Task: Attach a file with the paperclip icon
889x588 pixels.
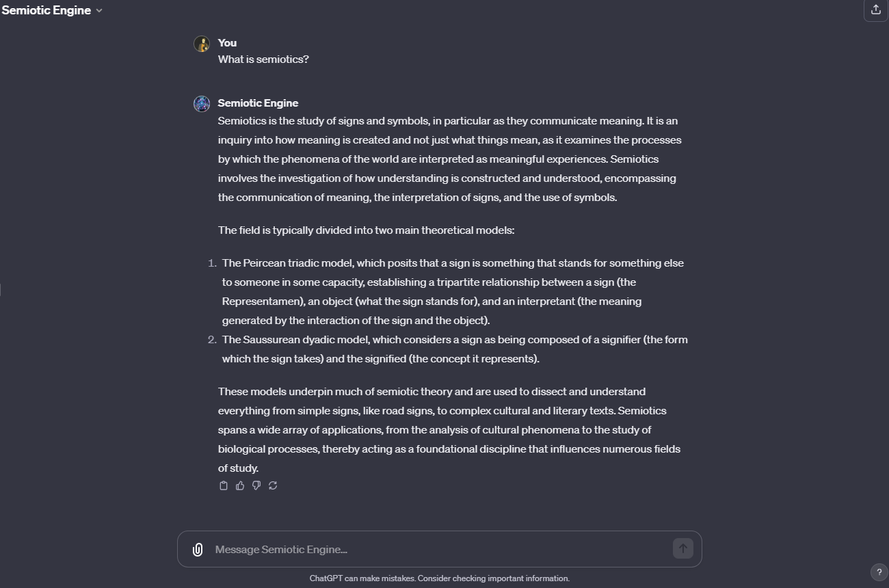Action: [198, 549]
